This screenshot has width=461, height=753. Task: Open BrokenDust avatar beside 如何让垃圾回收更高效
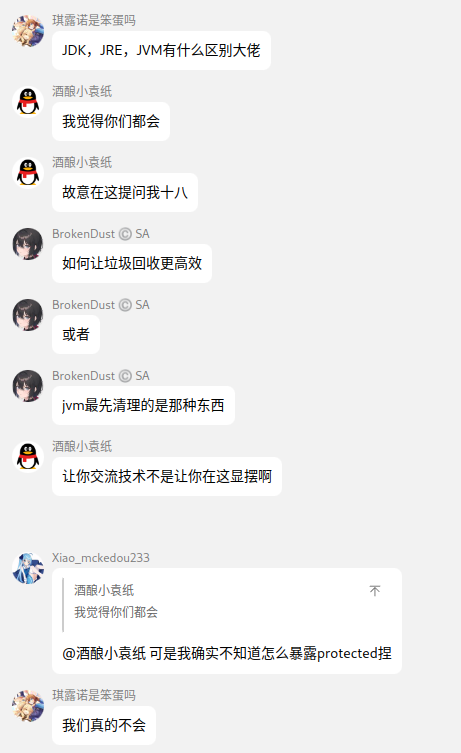pyautogui.click(x=28, y=244)
